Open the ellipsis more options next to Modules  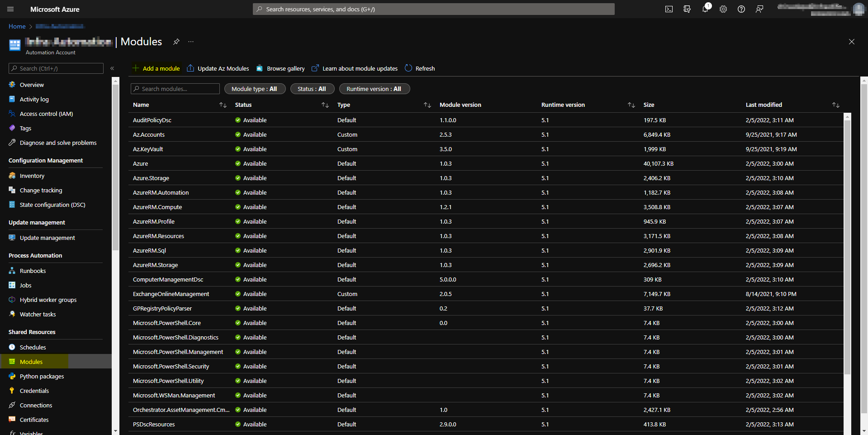(191, 42)
